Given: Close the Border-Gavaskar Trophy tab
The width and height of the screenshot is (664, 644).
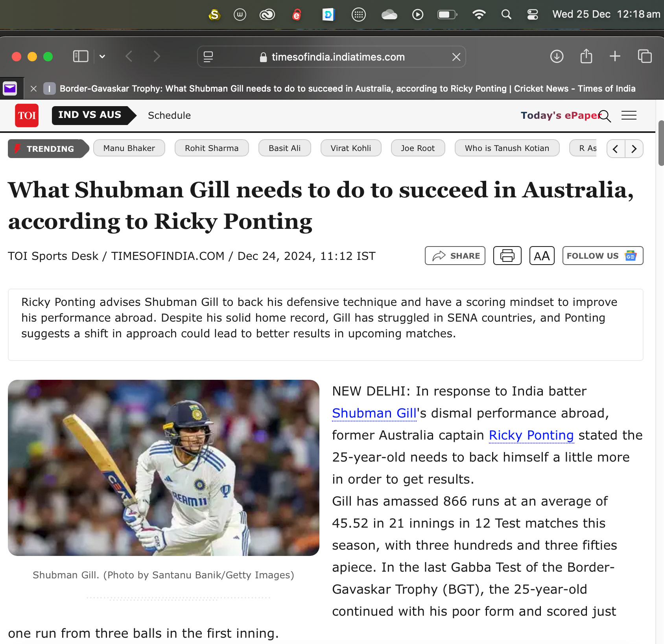Looking at the screenshot, I should coord(34,89).
